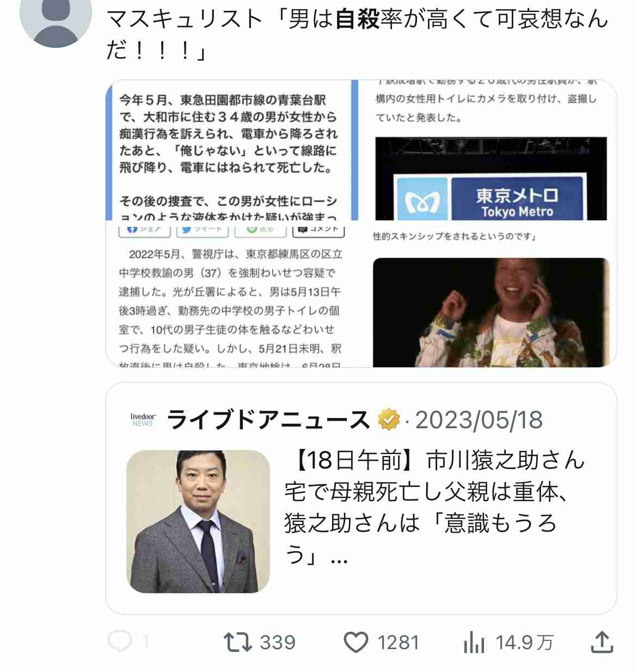The width and height of the screenshot is (637, 672).
Task: Open the ライブドアニュース account name
Action: pyautogui.click(x=268, y=420)
